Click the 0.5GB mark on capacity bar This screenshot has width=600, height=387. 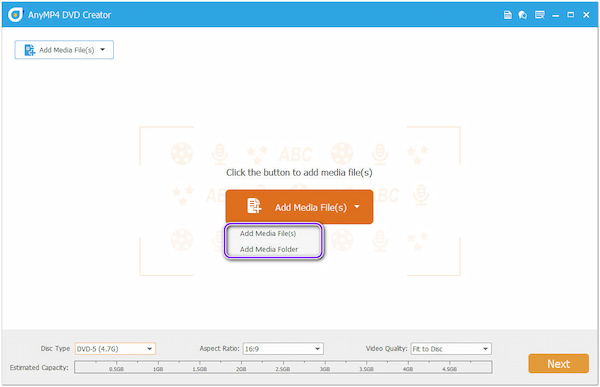[x=116, y=369]
